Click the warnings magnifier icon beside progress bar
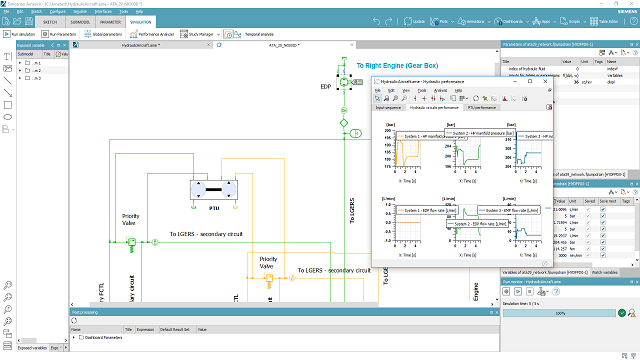640x360 pixels. coord(632,313)
